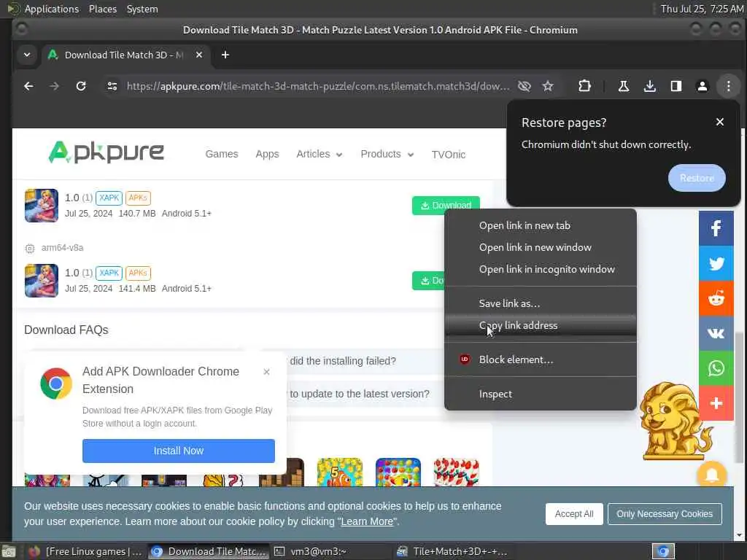Click Download for the 141.4 MB version

(x=429, y=281)
